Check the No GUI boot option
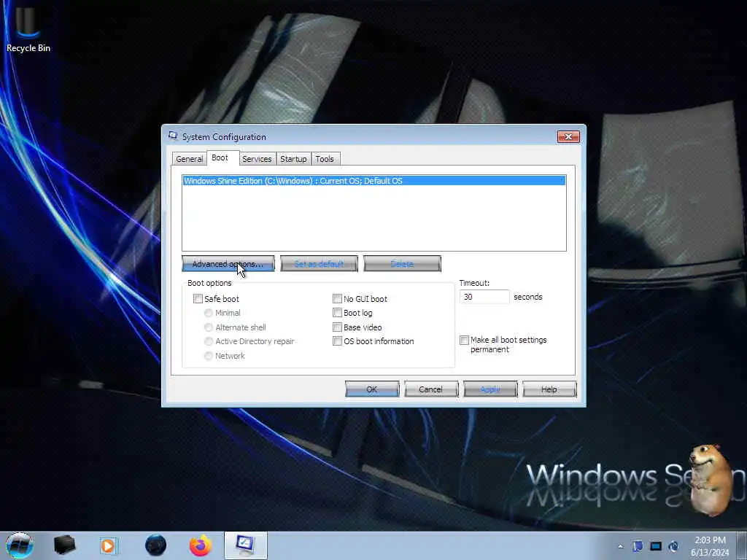 pyautogui.click(x=337, y=298)
